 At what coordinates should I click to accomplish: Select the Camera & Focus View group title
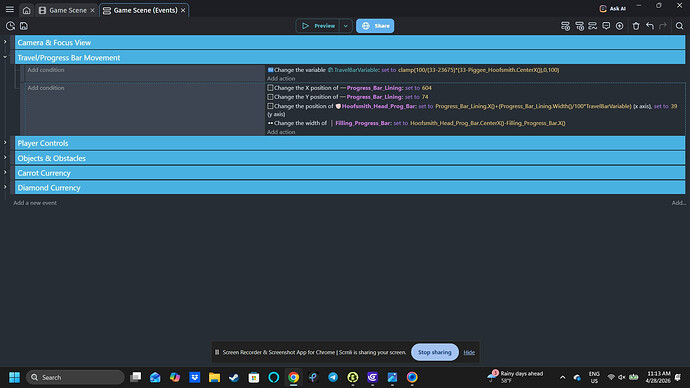click(54, 43)
